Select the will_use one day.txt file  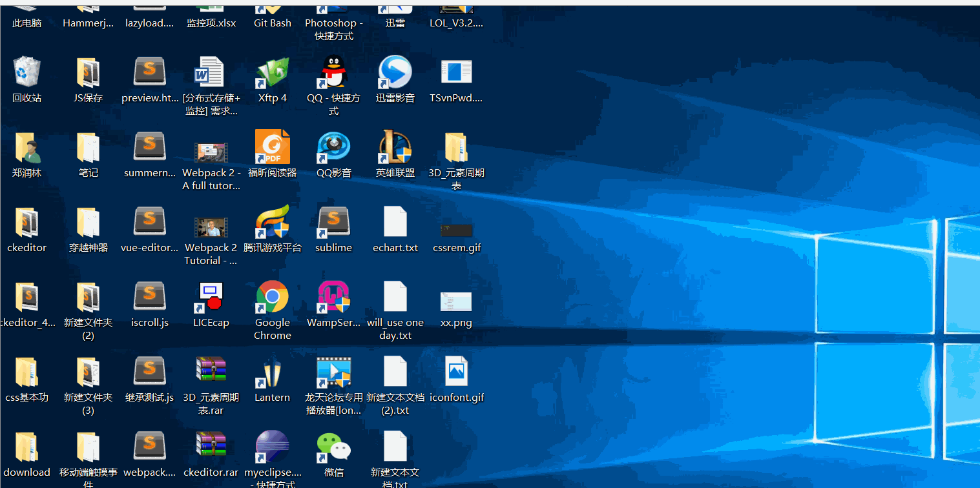point(395,296)
